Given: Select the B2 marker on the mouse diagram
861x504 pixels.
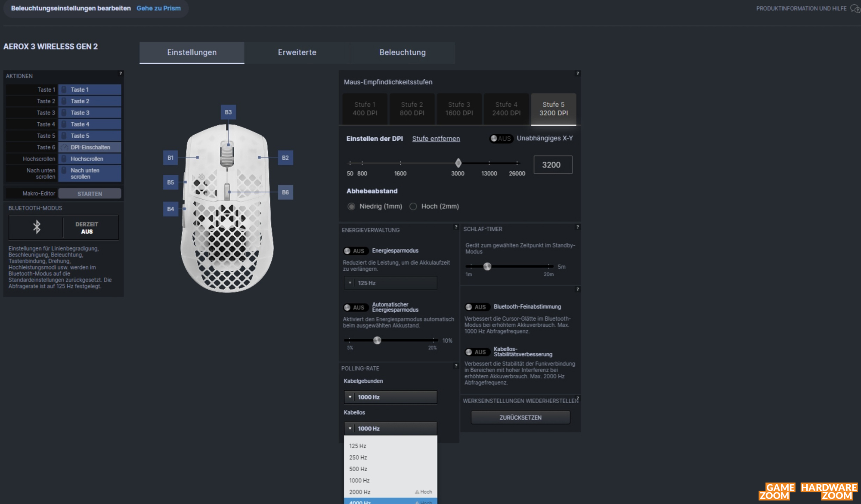Looking at the screenshot, I should click(x=285, y=158).
